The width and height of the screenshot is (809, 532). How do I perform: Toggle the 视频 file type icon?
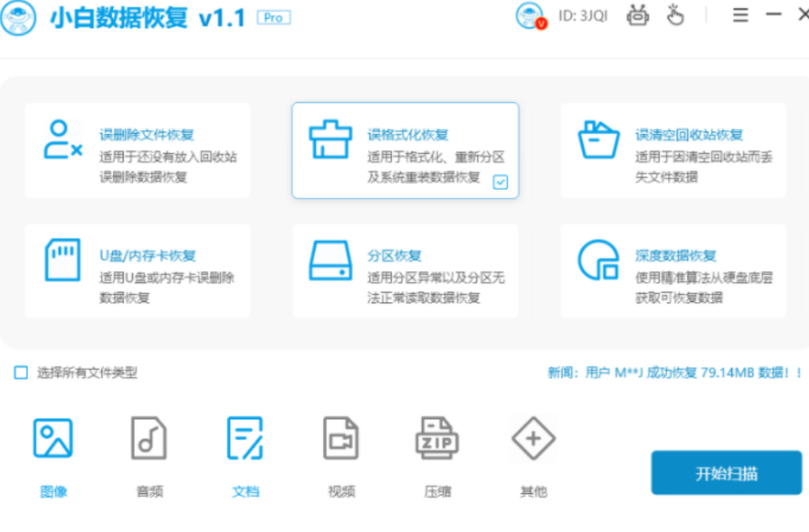[341, 438]
